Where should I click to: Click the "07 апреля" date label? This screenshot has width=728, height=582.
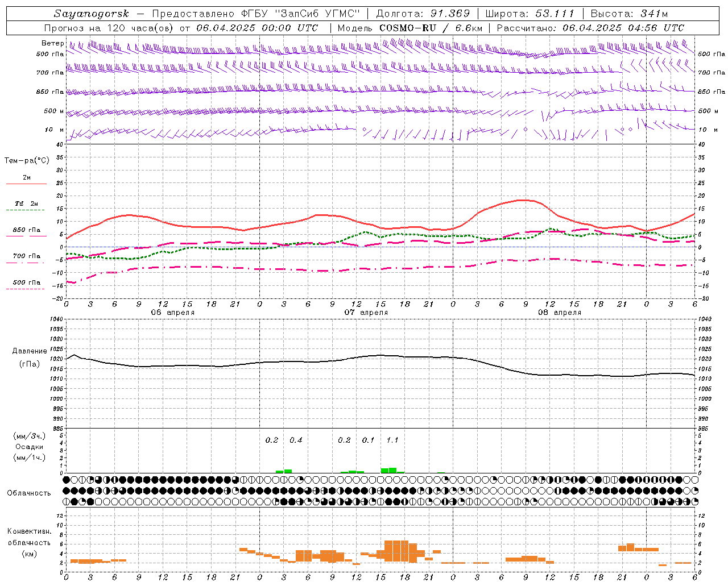click(366, 313)
